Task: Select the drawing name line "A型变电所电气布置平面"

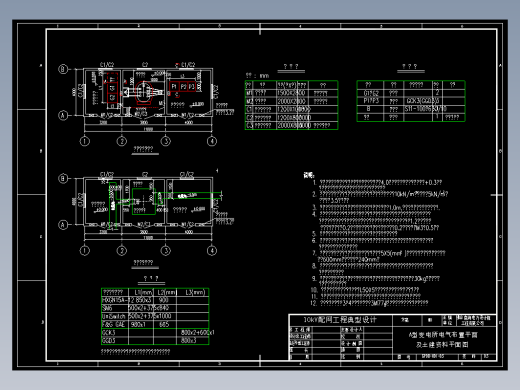Action: pyautogui.click(x=443, y=335)
